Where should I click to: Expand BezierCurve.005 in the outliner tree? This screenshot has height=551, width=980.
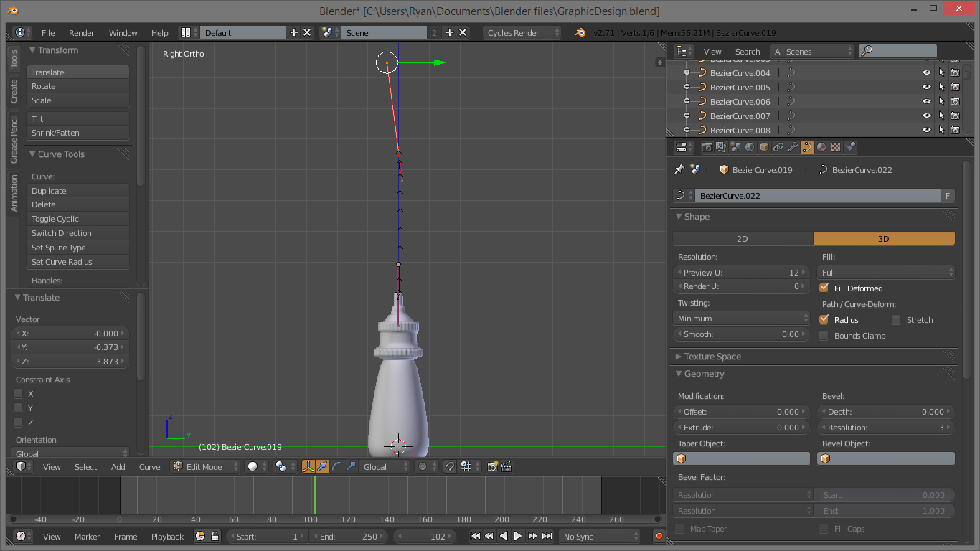point(687,87)
